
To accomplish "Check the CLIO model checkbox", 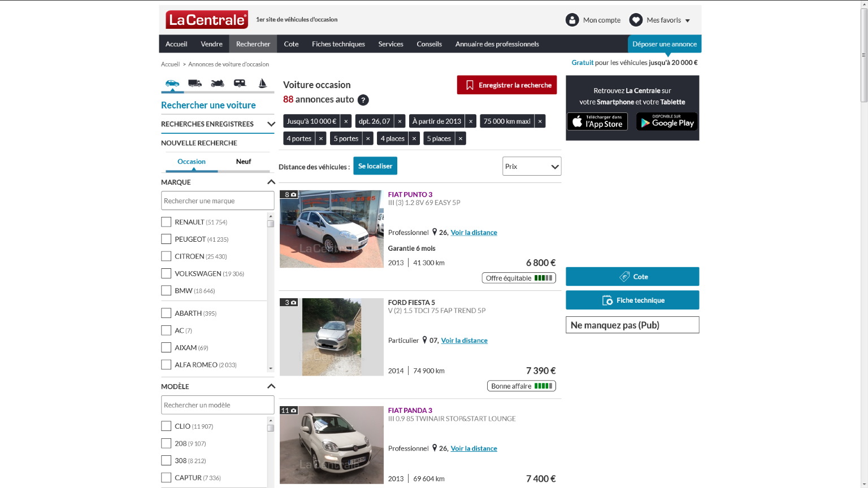I will coord(166,426).
